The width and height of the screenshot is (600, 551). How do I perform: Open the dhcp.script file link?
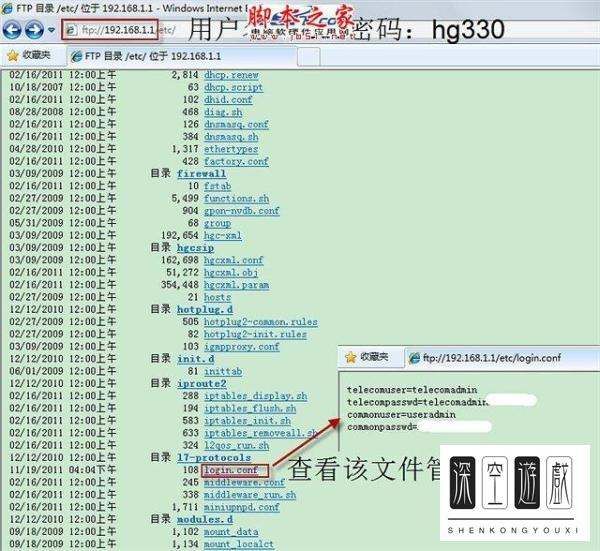(x=233, y=87)
